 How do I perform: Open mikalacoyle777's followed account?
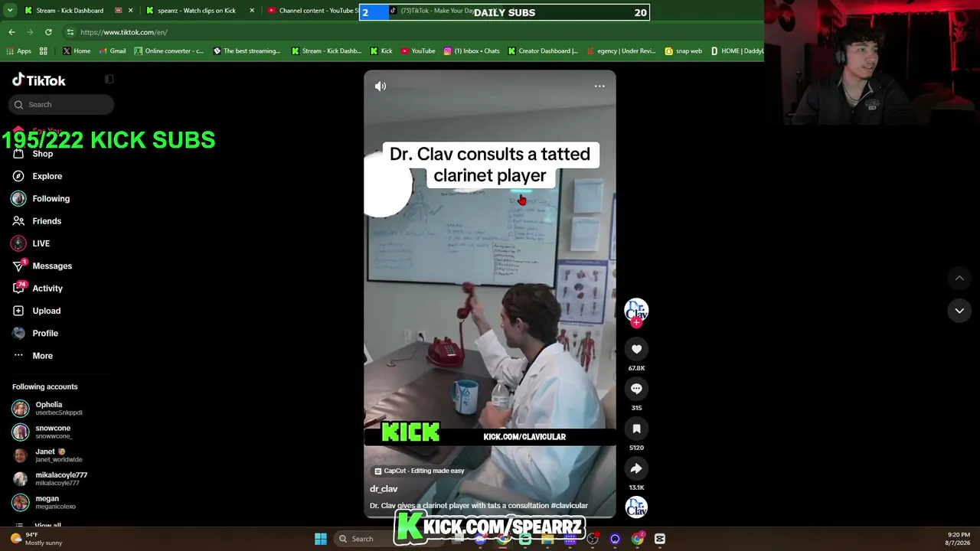50,479
